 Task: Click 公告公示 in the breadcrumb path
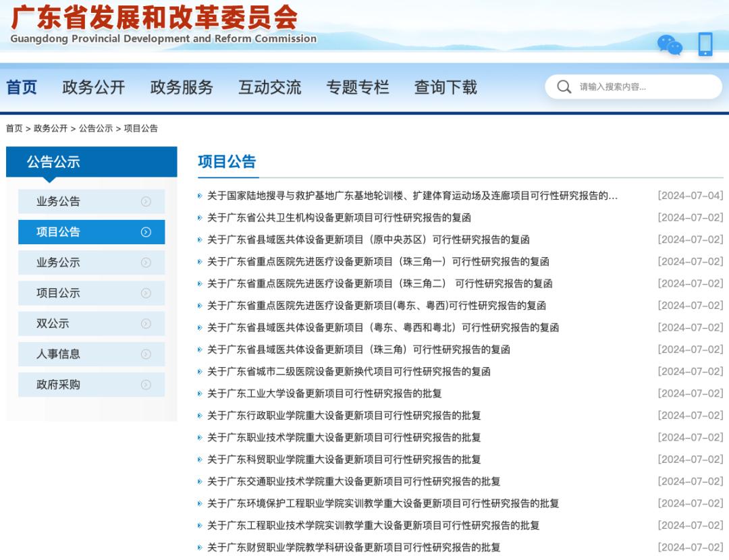point(96,128)
